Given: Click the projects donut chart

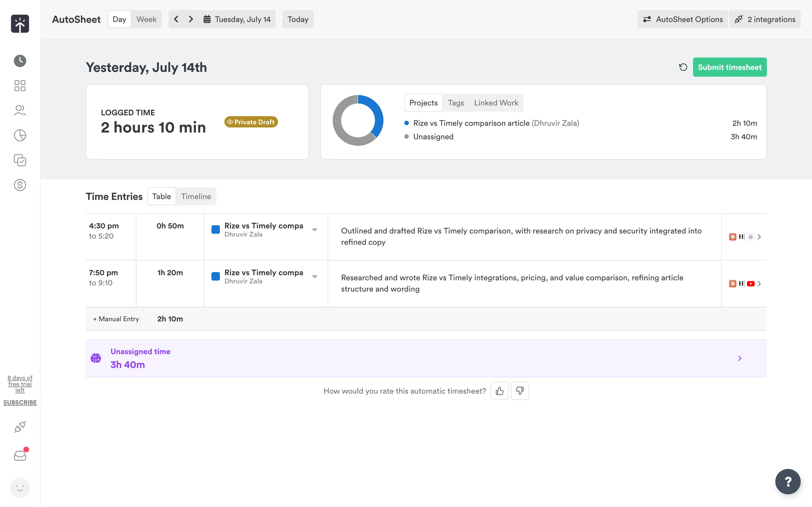Looking at the screenshot, I should pos(358,120).
